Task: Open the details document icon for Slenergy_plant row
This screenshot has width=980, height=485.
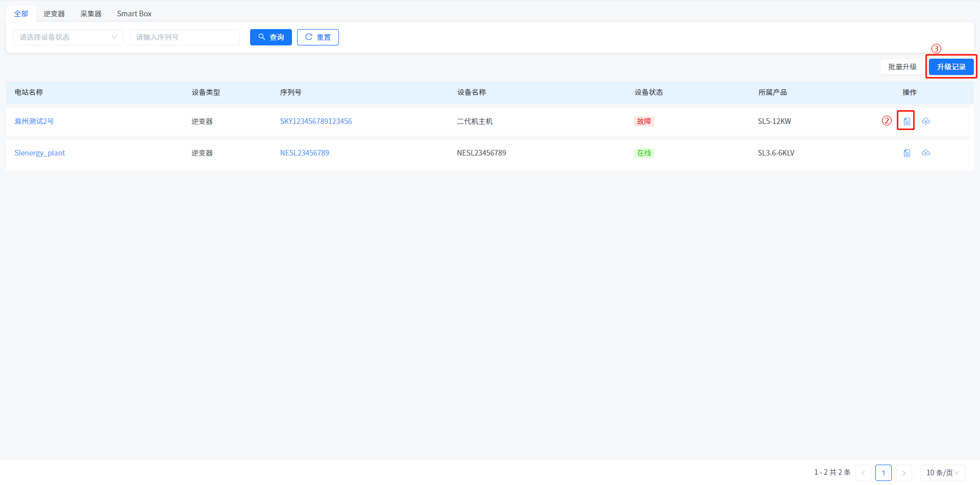Action: pos(906,153)
